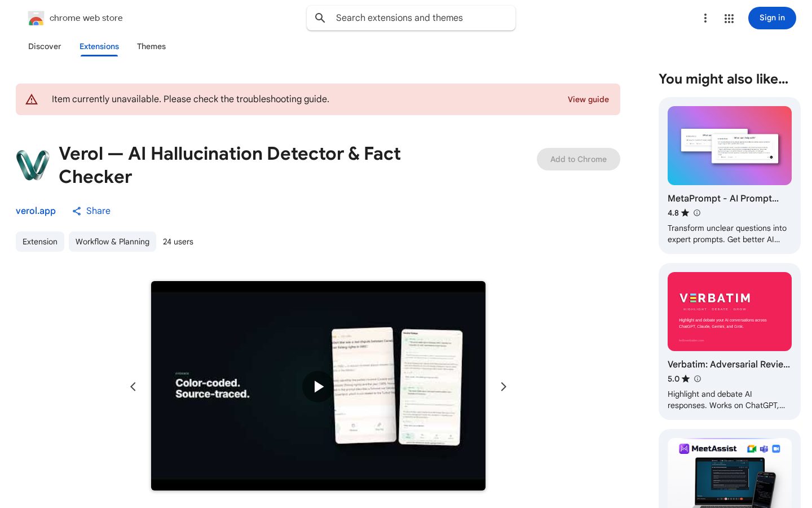Switch to the Themes tab
Image resolution: width=812 pixels, height=508 pixels.
click(151, 46)
